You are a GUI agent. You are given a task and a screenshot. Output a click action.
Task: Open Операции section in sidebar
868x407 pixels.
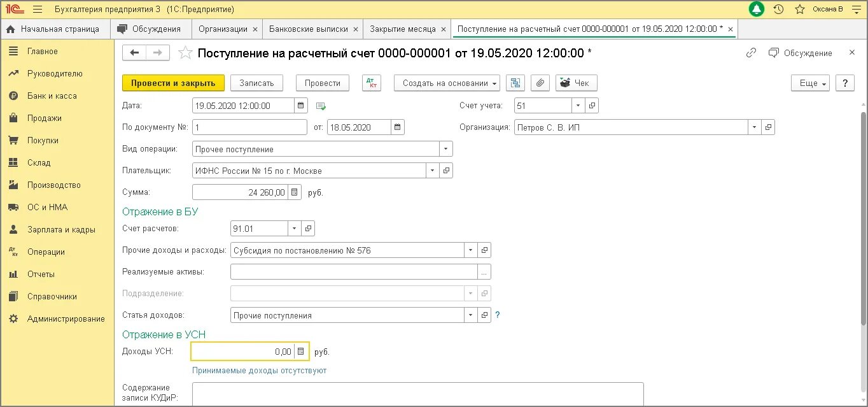point(46,252)
